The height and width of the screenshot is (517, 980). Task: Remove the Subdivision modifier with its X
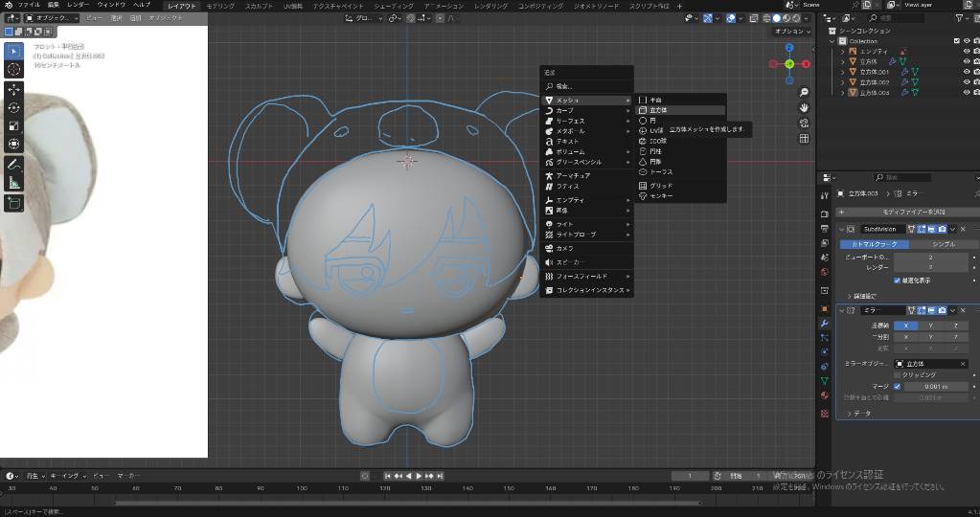click(x=963, y=229)
